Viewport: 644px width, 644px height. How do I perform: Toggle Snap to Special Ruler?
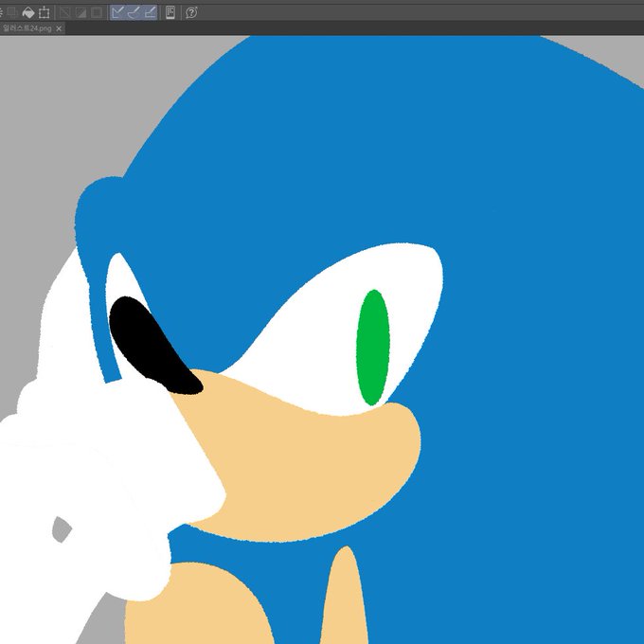pyautogui.click(x=134, y=12)
